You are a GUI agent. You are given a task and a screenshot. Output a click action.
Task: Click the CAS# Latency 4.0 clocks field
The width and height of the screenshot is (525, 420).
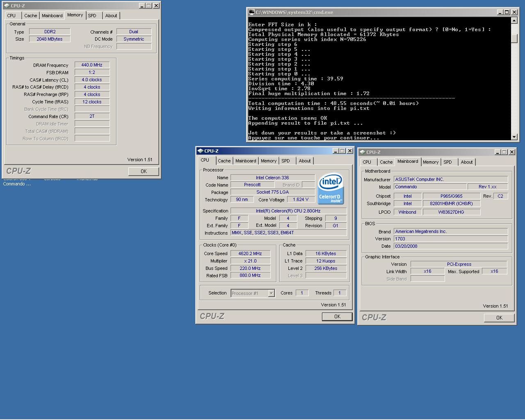pyautogui.click(x=92, y=80)
